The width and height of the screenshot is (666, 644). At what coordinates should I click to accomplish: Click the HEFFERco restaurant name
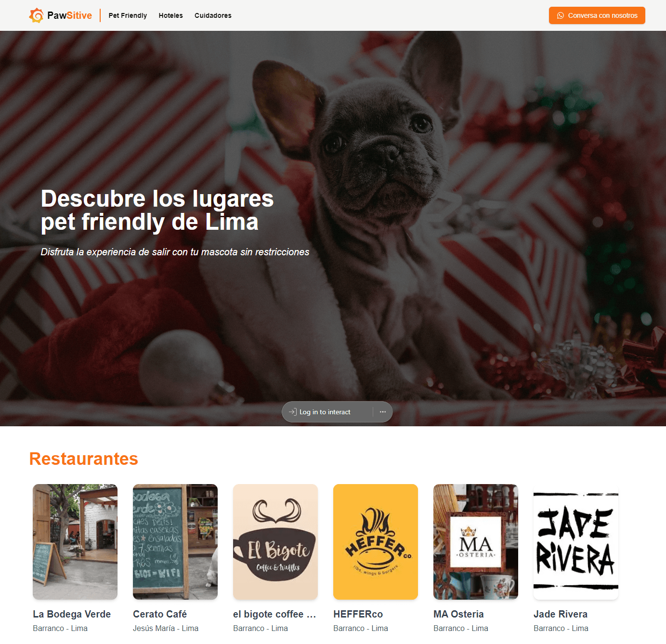358,614
